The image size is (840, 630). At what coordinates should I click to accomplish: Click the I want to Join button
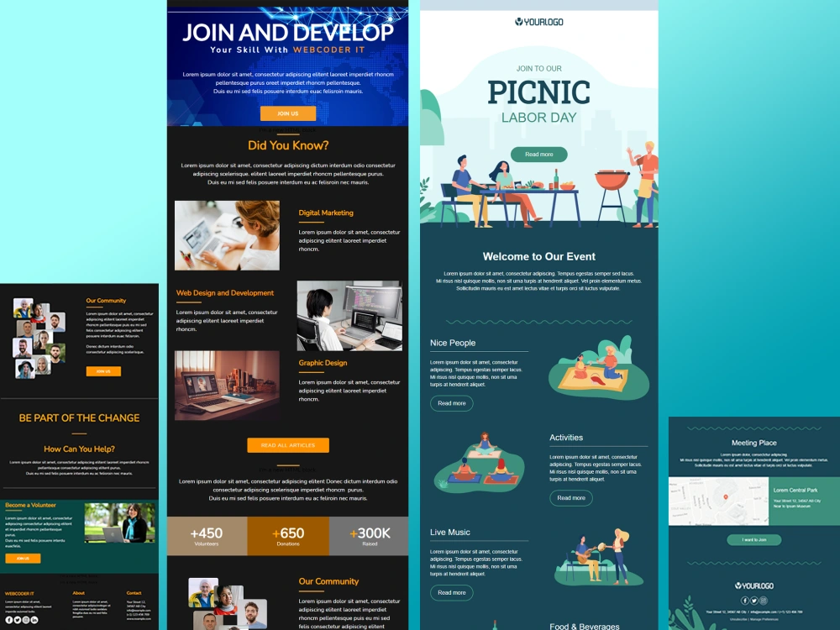point(754,540)
